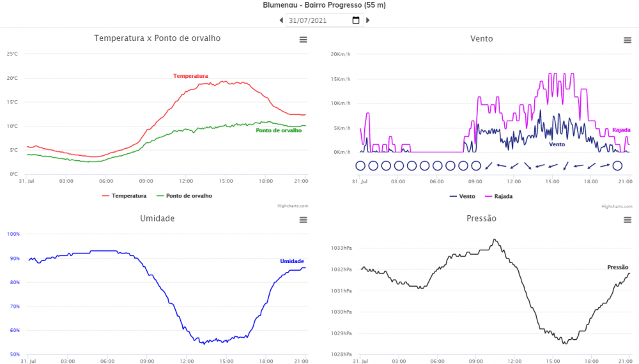The width and height of the screenshot is (639, 364).
Task: Click the first calm wind circle marker
Action: (360, 166)
